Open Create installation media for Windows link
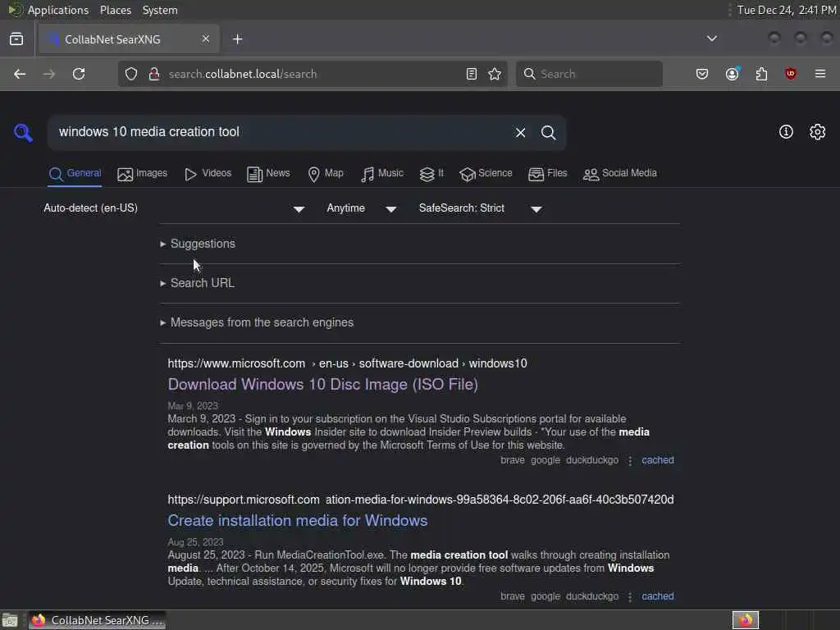840x630 pixels. (x=297, y=521)
